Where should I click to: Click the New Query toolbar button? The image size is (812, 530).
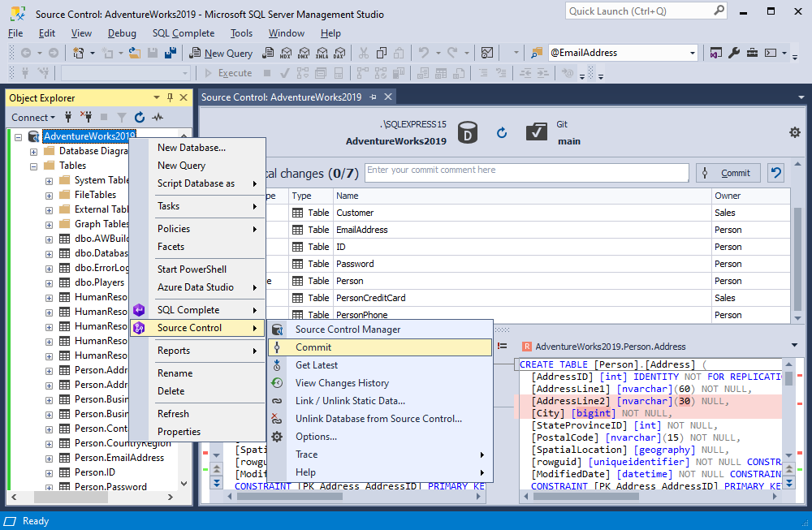[x=221, y=53]
